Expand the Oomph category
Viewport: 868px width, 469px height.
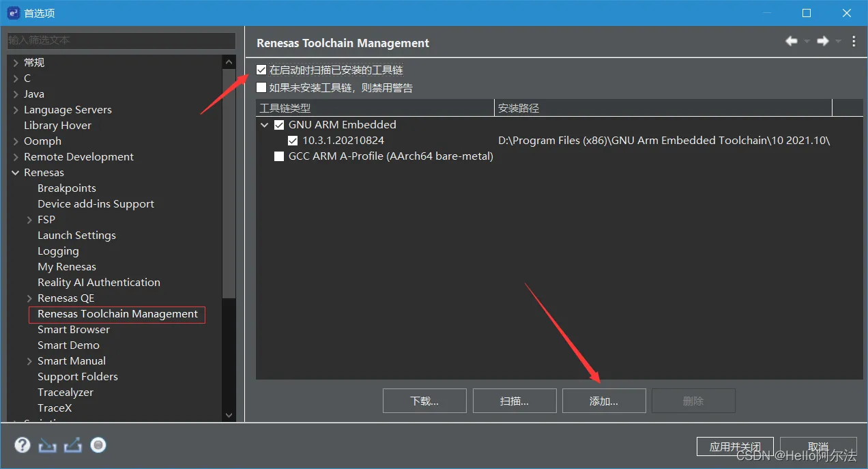[15, 141]
